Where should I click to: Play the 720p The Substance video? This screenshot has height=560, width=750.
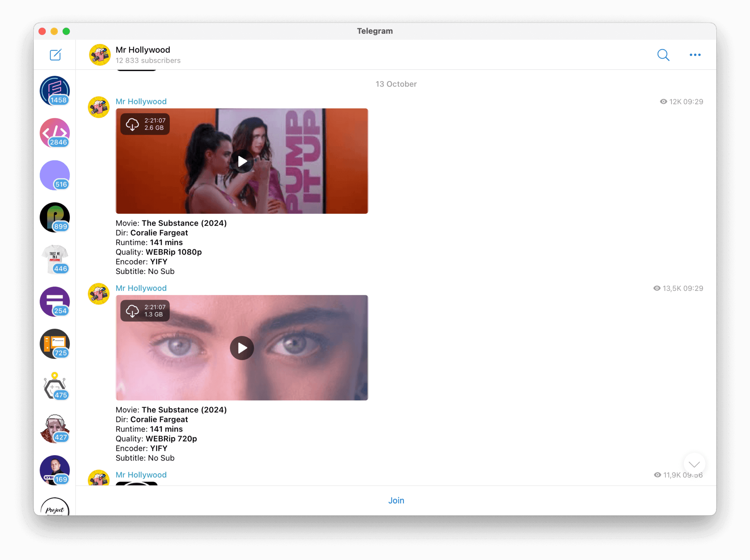(x=242, y=348)
